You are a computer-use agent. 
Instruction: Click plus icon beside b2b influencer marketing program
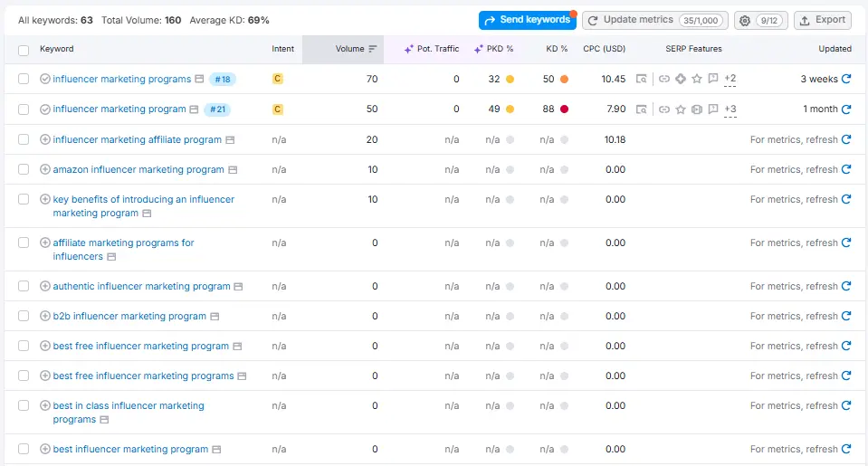[x=45, y=317]
